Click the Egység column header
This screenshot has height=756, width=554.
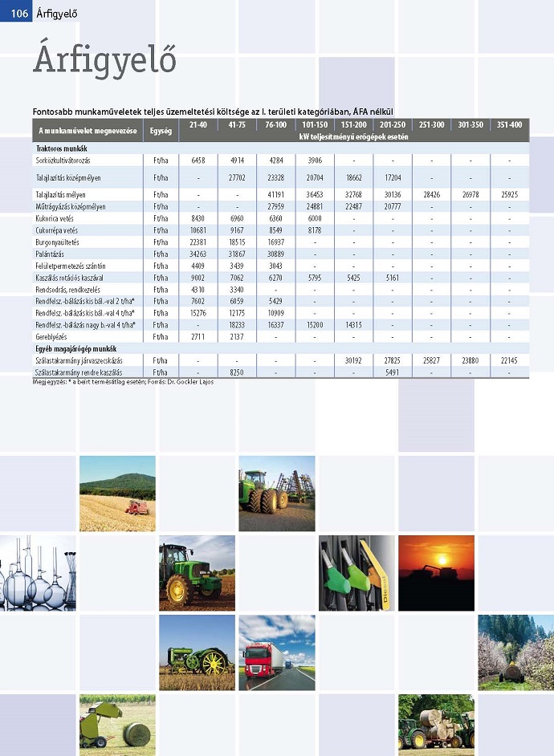(161, 131)
